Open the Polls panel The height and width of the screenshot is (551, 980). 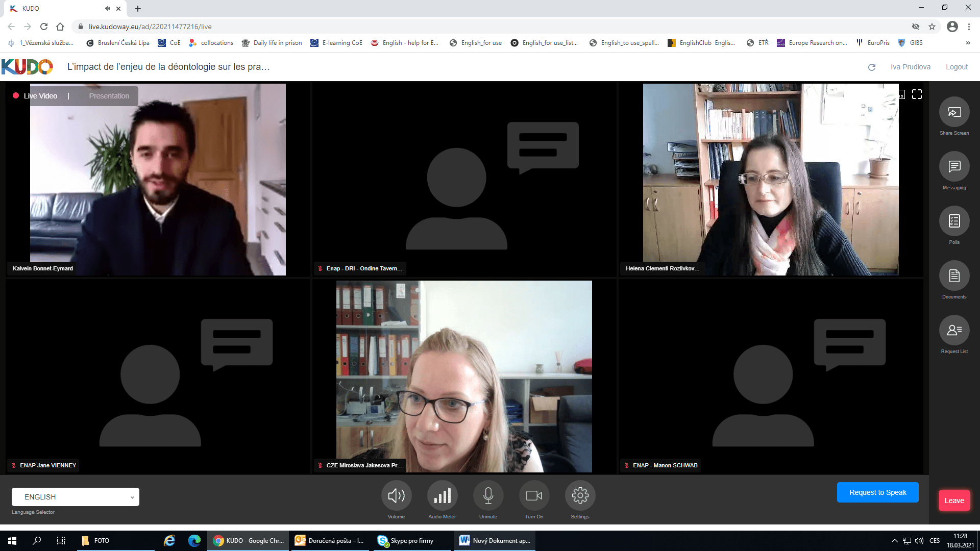[x=954, y=221]
